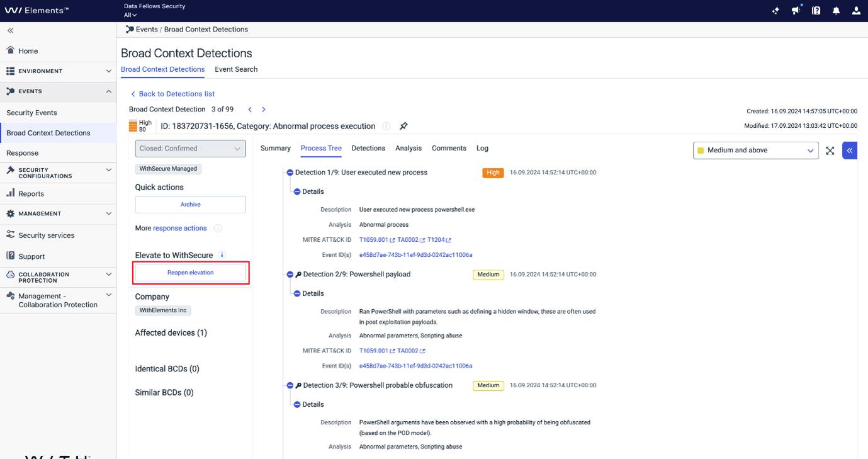Collapse Detection 3/9 Powershell probable obfuscation
868x459 pixels.
click(290, 385)
